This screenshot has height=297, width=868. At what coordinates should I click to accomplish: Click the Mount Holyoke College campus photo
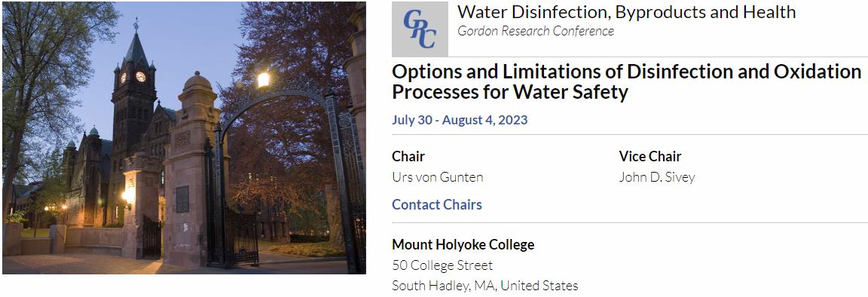[184, 137]
